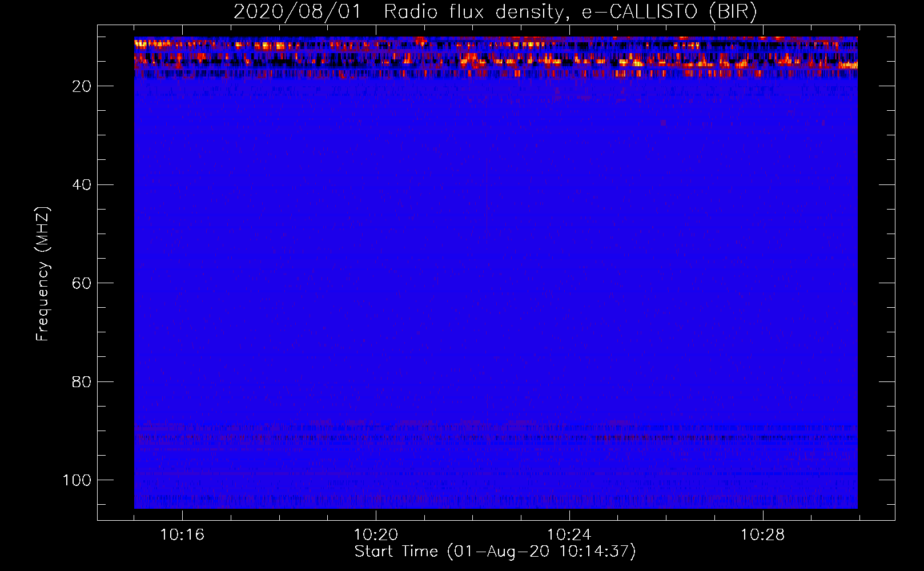Viewport: 924px width, 571px height.
Task: Click the bright interference band above 20 MHz
Action: tap(496, 57)
